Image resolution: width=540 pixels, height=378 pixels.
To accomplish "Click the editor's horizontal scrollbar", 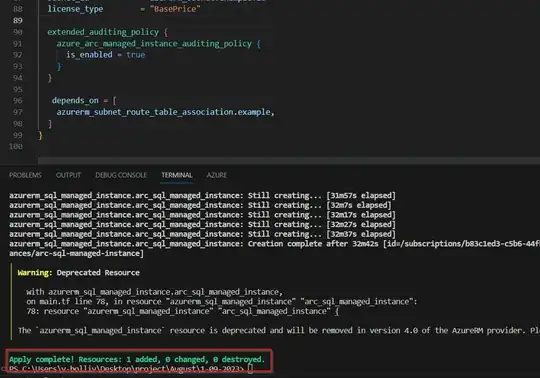I will tap(289, 161).
